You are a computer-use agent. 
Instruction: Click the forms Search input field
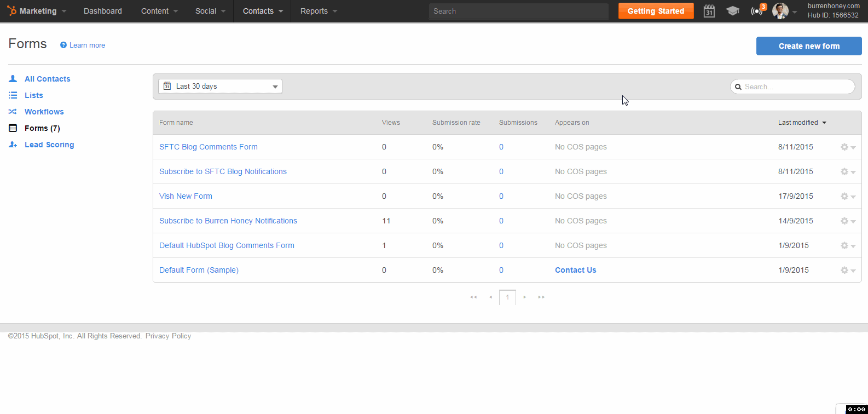792,87
